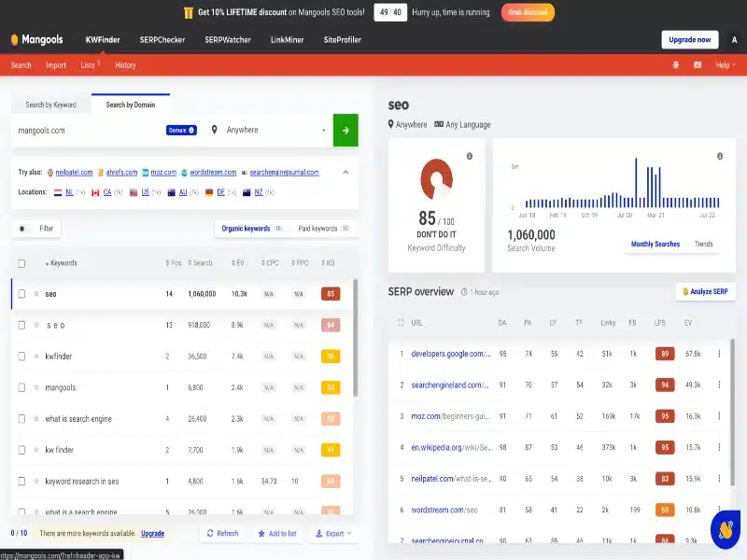Check the box for 'what is search engine'
The width and height of the screenshot is (747, 560).
click(x=21, y=418)
